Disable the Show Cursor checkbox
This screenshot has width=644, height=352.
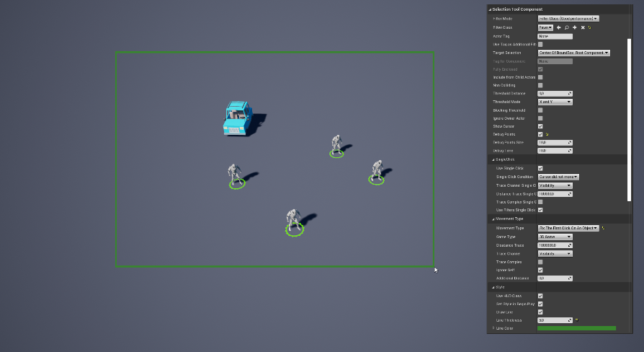coord(540,126)
